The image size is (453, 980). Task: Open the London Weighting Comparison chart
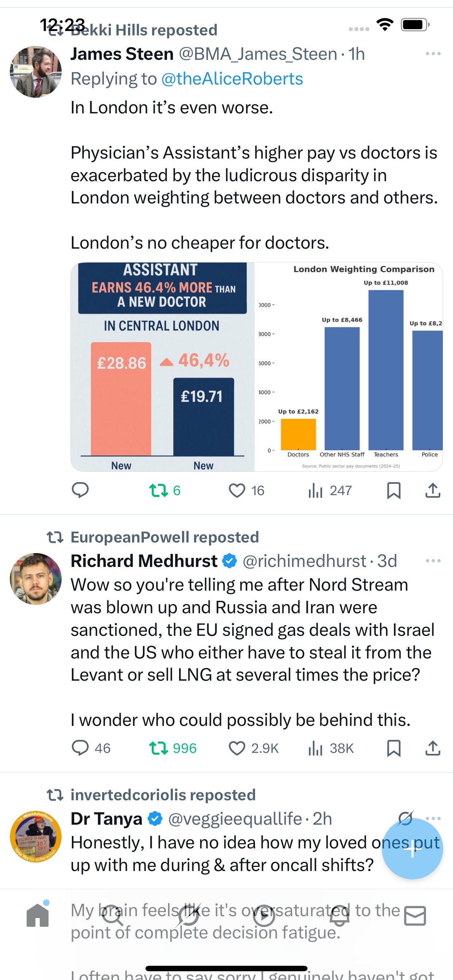(x=348, y=366)
